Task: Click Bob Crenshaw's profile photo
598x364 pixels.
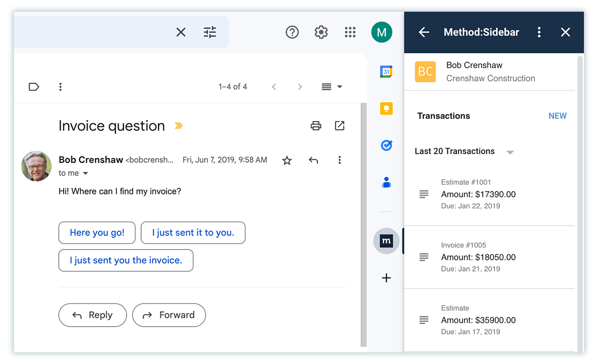Action: click(36, 166)
